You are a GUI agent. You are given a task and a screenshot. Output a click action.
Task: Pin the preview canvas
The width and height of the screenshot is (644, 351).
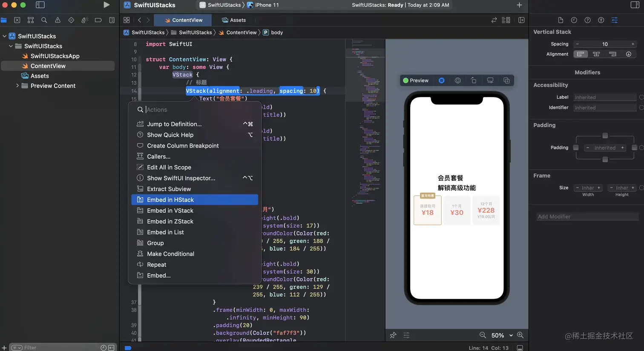(x=393, y=335)
